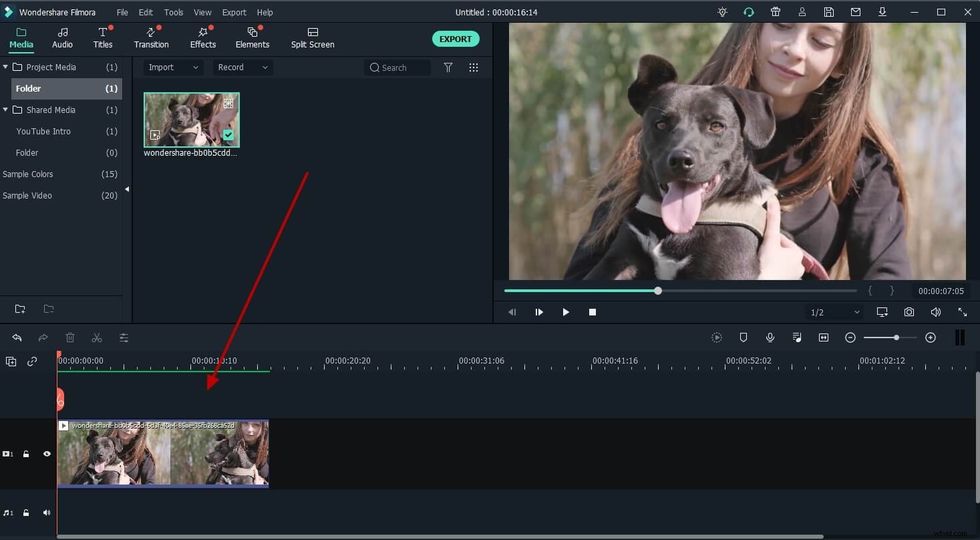Open the Elements library
Image resolution: width=980 pixels, height=540 pixels.
(252, 37)
